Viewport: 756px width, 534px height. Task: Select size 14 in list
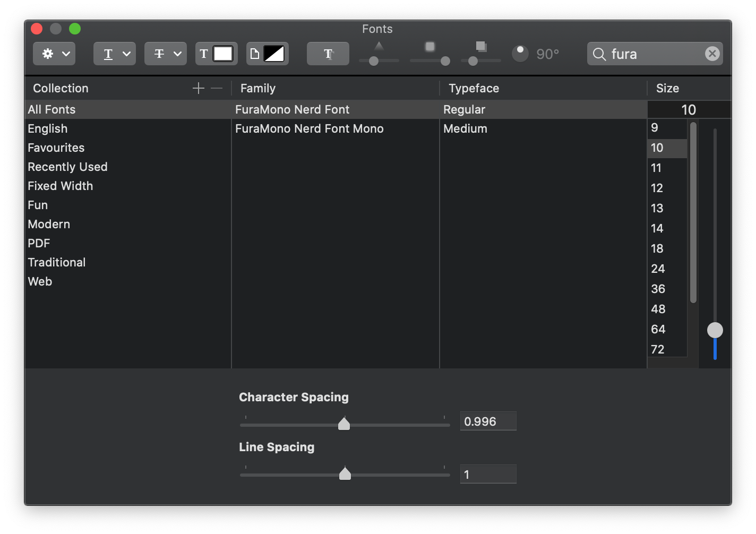click(x=667, y=228)
